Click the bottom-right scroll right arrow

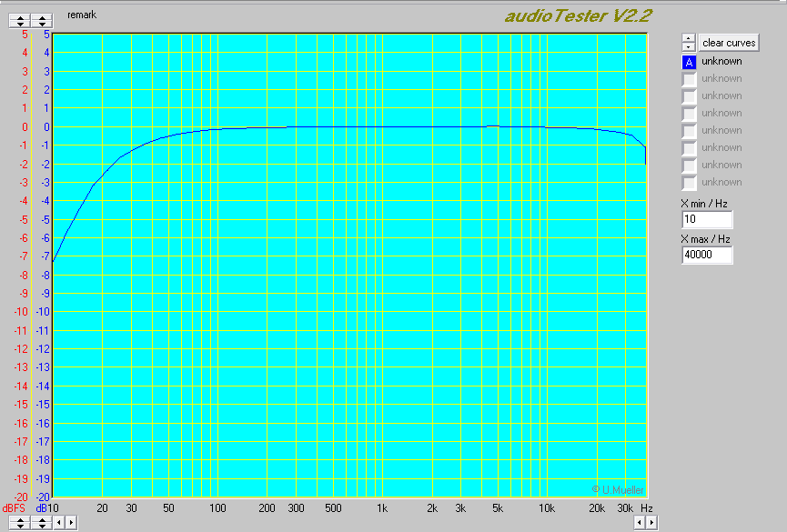[651, 523]
